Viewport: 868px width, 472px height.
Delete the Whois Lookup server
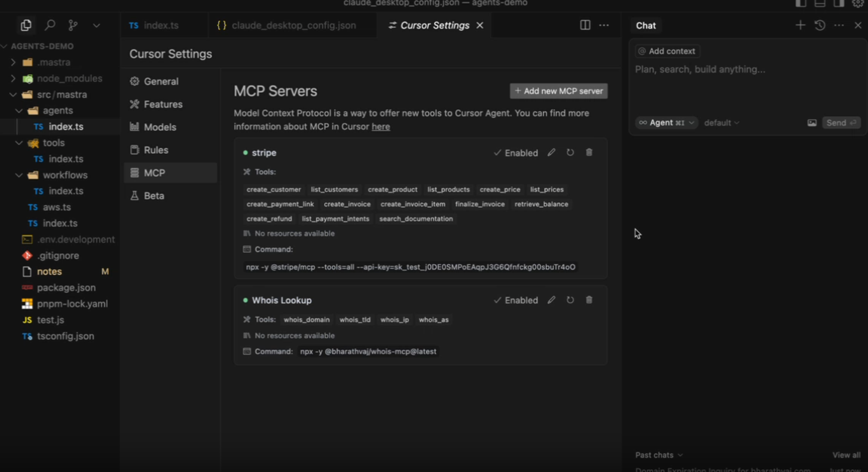click(589, 300)
